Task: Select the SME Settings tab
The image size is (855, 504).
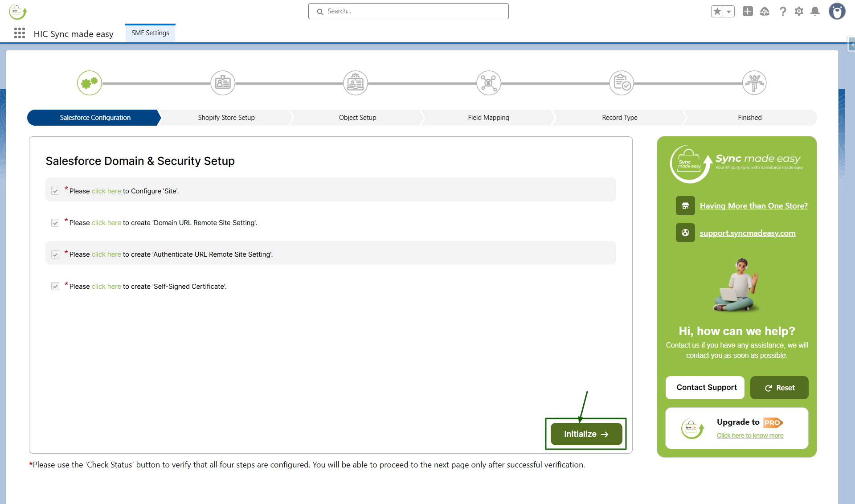Action: (150, 33)
